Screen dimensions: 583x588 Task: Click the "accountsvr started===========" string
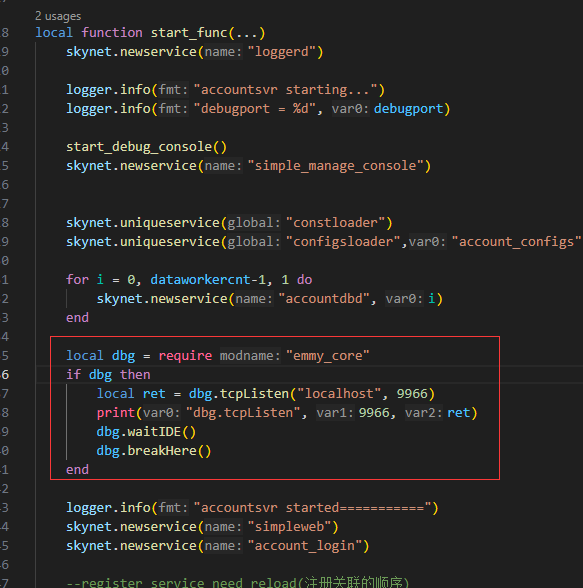(x=312, y=508)
